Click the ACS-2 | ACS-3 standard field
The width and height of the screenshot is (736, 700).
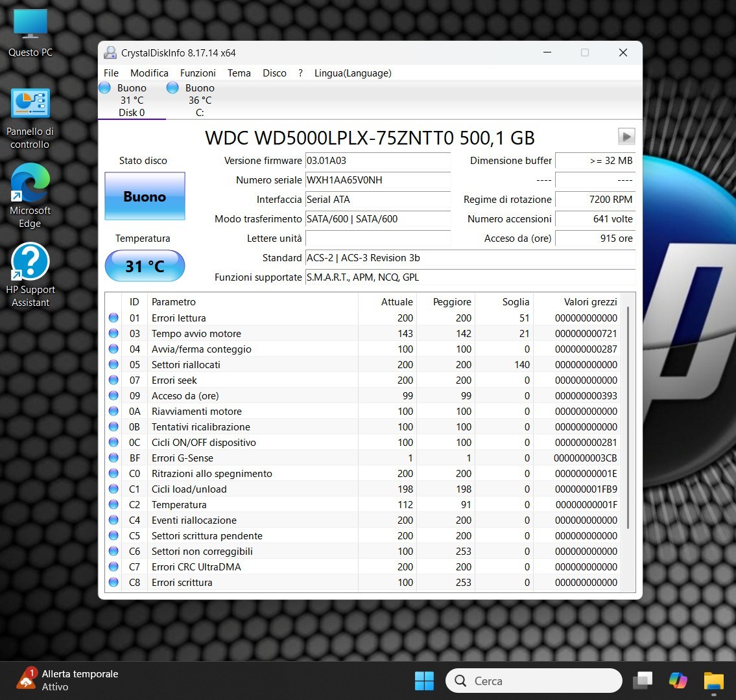pyautogui.click(x=470, y=257)
